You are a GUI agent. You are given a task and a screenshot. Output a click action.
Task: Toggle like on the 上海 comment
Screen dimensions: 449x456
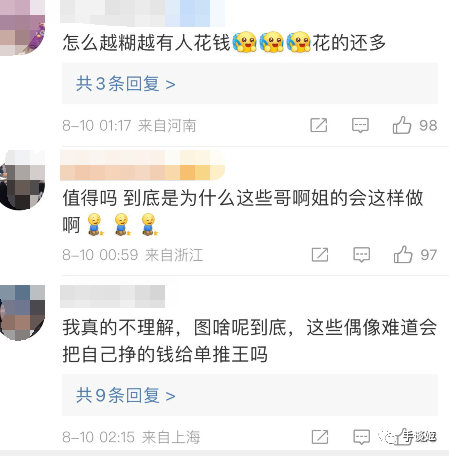(x=402, y=437)
